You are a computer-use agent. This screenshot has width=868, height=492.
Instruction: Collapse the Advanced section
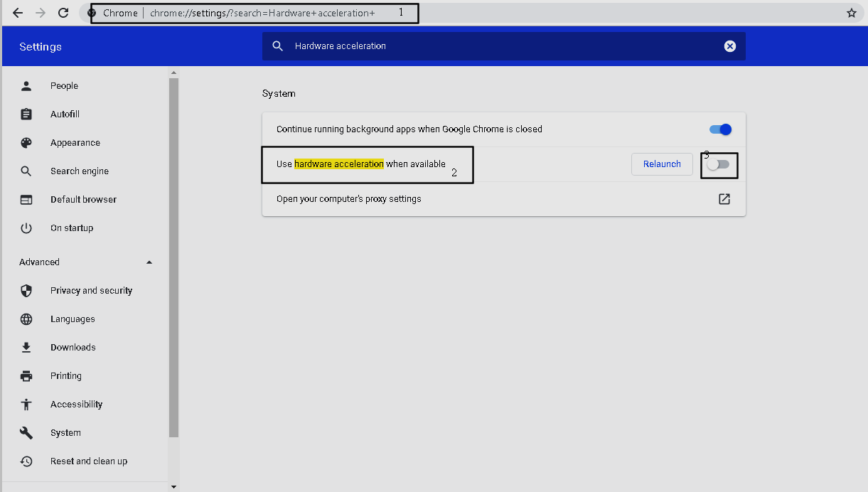(x=149, y=262)
